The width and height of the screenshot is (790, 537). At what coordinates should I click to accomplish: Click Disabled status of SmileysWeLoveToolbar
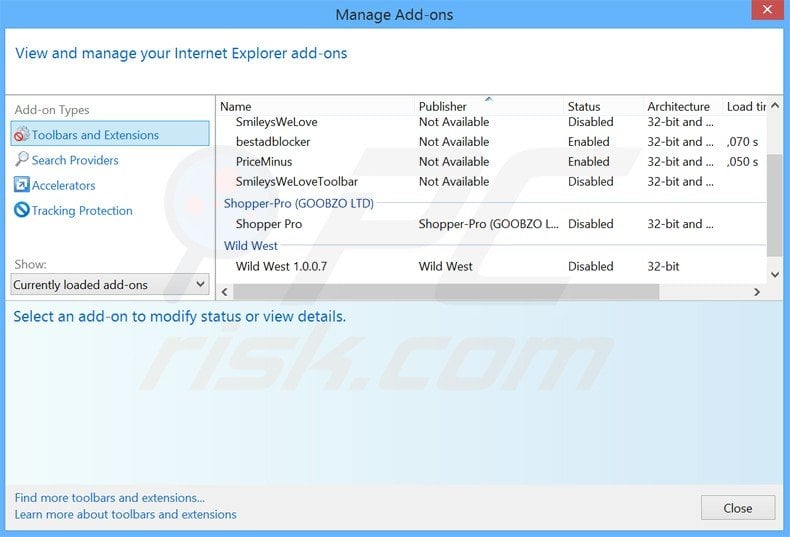590,181
